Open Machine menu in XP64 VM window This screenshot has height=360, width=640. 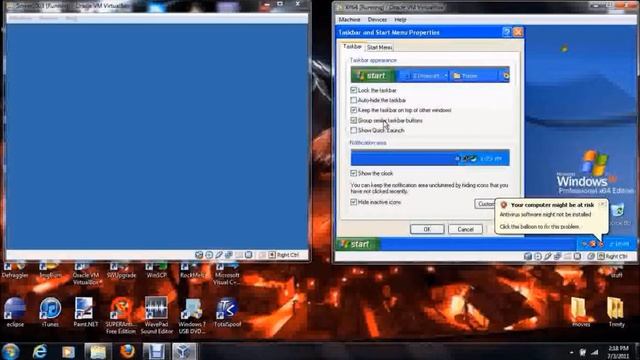[349, 20]
